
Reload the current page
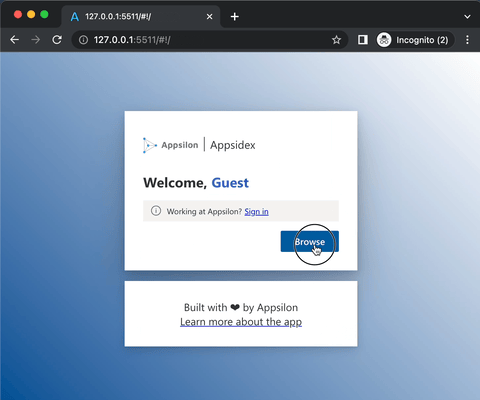pyautogui.click(x=57, y=40)
